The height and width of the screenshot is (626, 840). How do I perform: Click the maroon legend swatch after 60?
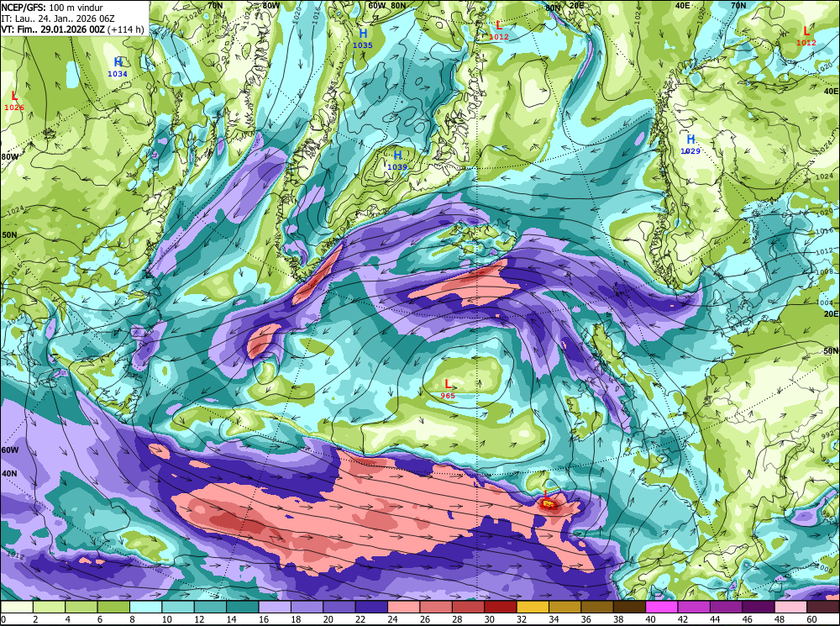click(823, 607)
